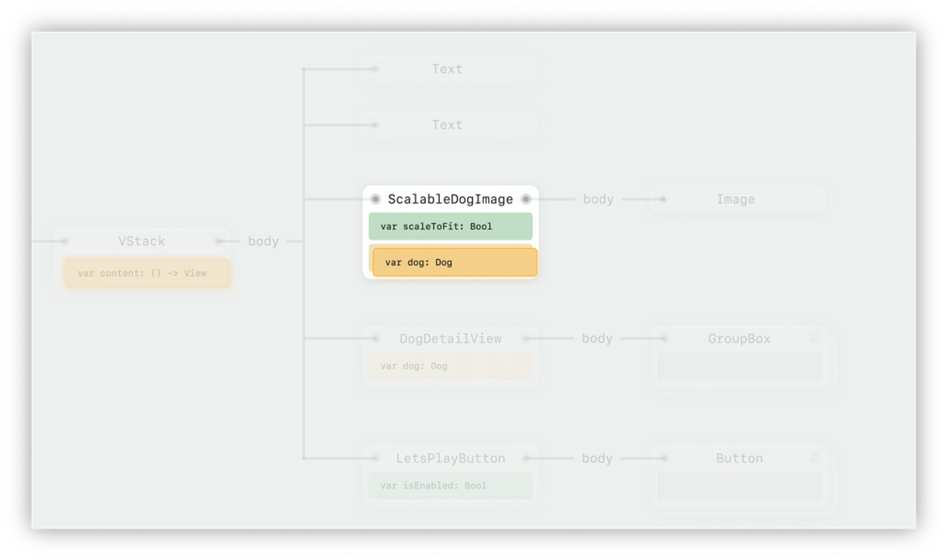Select the top Text node
Viewport: 947px width, 560px height.
click(x=447, y=69)
